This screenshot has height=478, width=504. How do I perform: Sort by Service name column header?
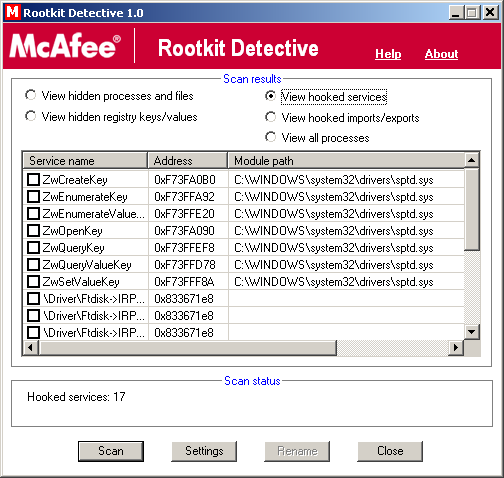pos(85,161)
